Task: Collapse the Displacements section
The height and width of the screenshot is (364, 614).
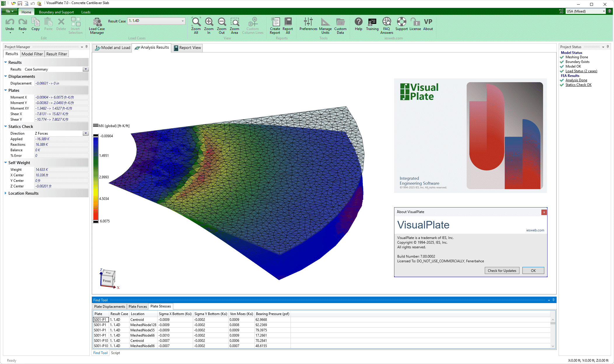Action: click(6, 76)
